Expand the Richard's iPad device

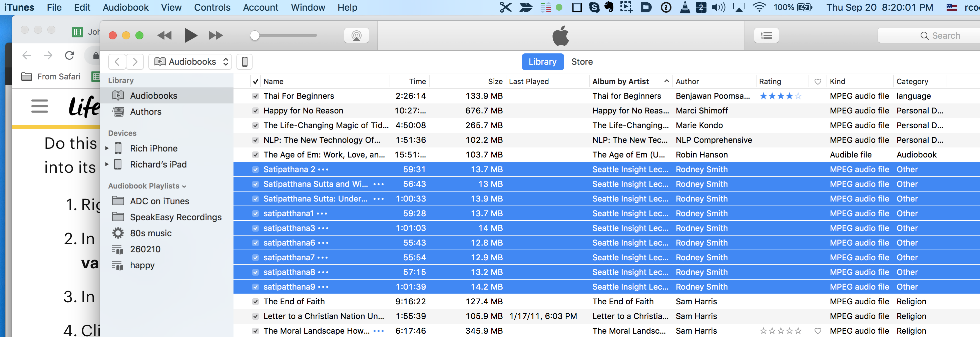coord(107,164)
